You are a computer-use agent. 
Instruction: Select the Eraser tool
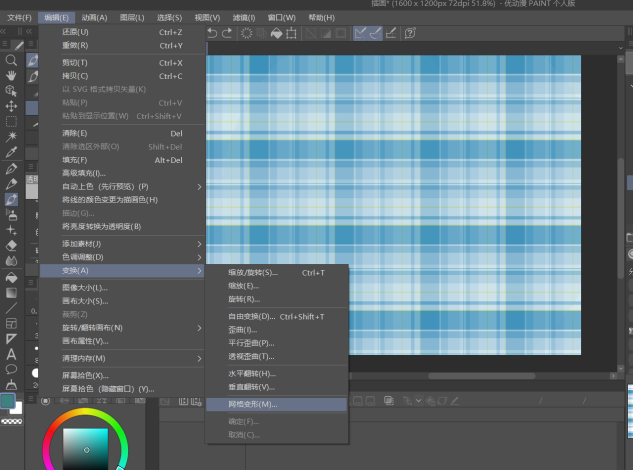[12, 244]
